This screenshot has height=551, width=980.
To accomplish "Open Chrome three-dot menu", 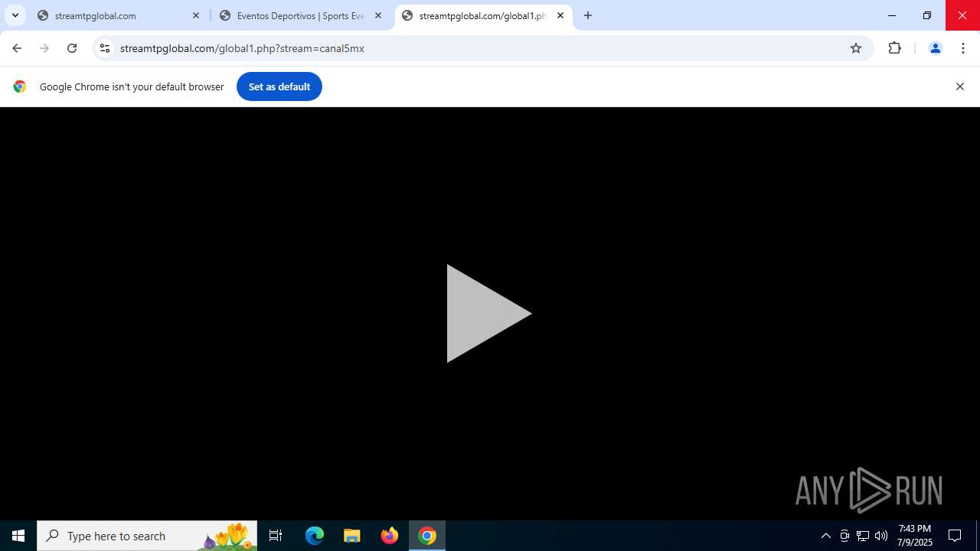I will (x=963, y=48).
